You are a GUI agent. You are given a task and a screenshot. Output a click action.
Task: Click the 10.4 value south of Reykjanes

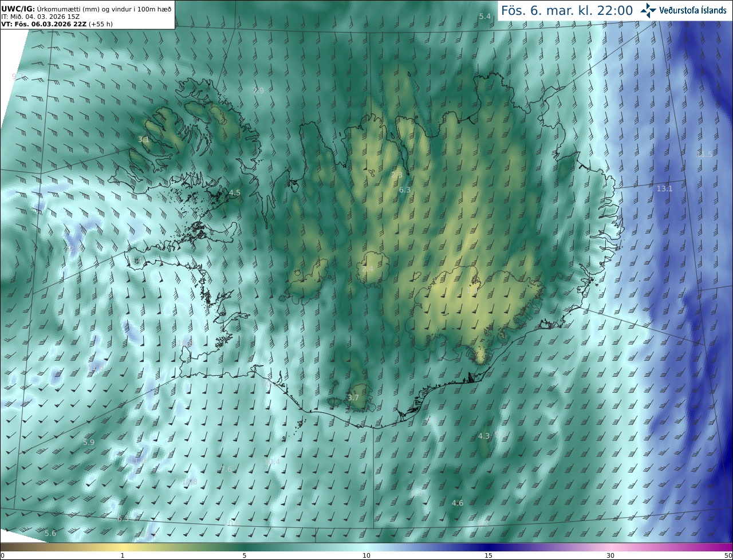point(272,462)
